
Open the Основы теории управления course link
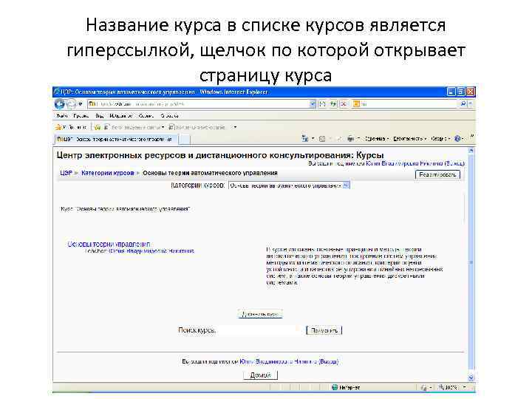tap(109, 245)
